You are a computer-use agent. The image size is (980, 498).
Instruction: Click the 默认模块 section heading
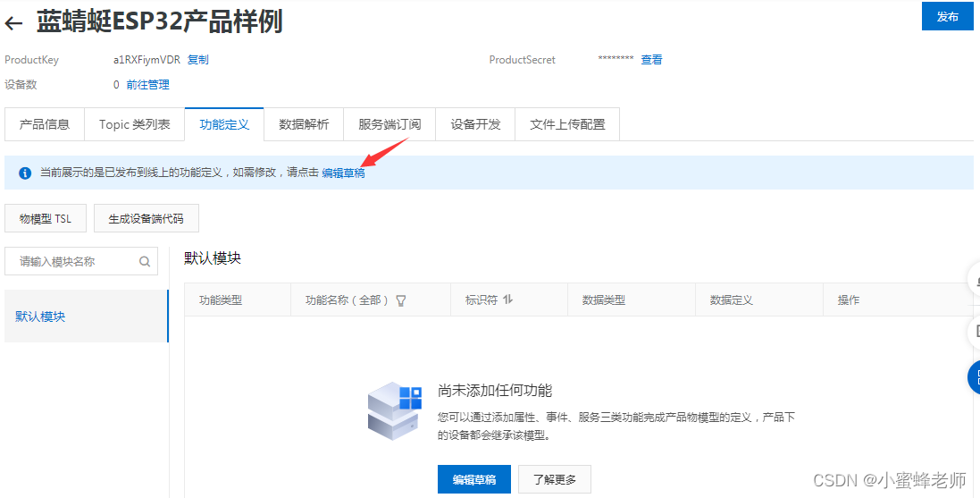[213, 258]
